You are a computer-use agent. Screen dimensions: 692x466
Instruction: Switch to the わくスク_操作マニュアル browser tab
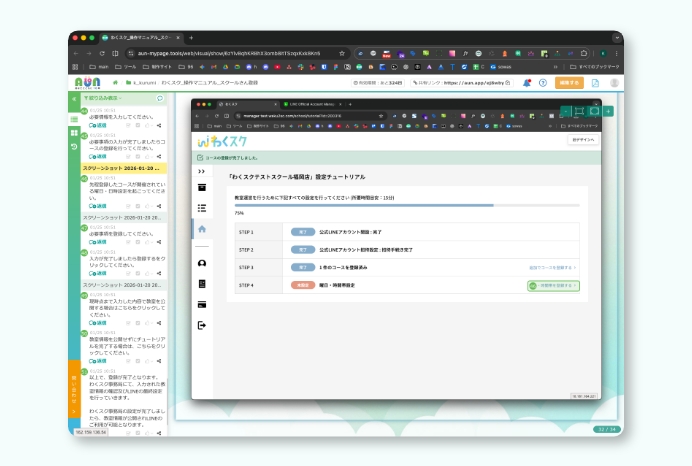pyautogui.click(x=135, y=38)
